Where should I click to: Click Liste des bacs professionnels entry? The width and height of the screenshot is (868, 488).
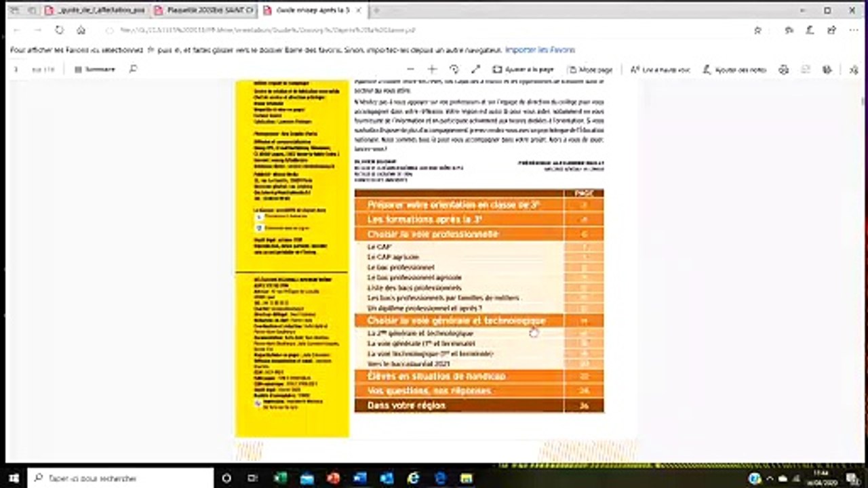pyautogui.click(x=414, y=288)
